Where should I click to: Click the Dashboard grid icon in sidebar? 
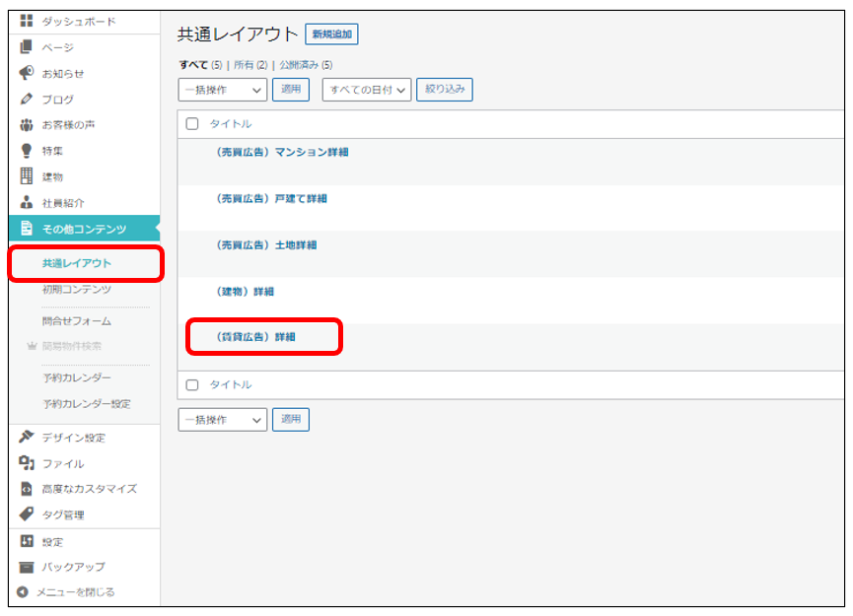coord(27,21)
